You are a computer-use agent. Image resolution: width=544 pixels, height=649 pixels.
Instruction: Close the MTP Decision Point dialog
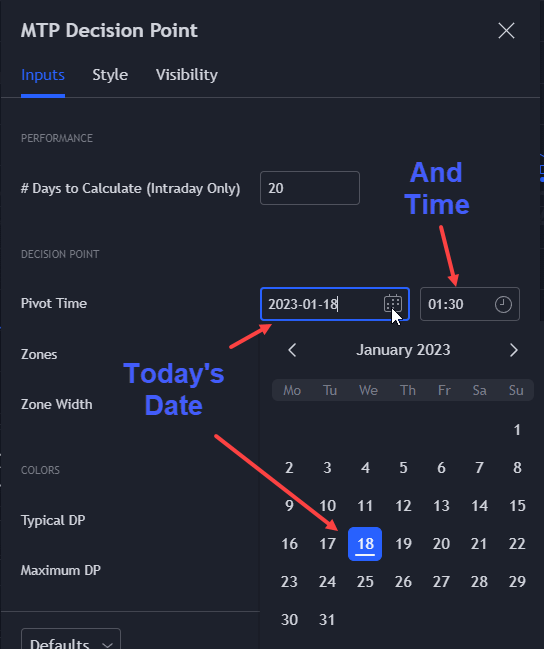(x=506, y=31)
